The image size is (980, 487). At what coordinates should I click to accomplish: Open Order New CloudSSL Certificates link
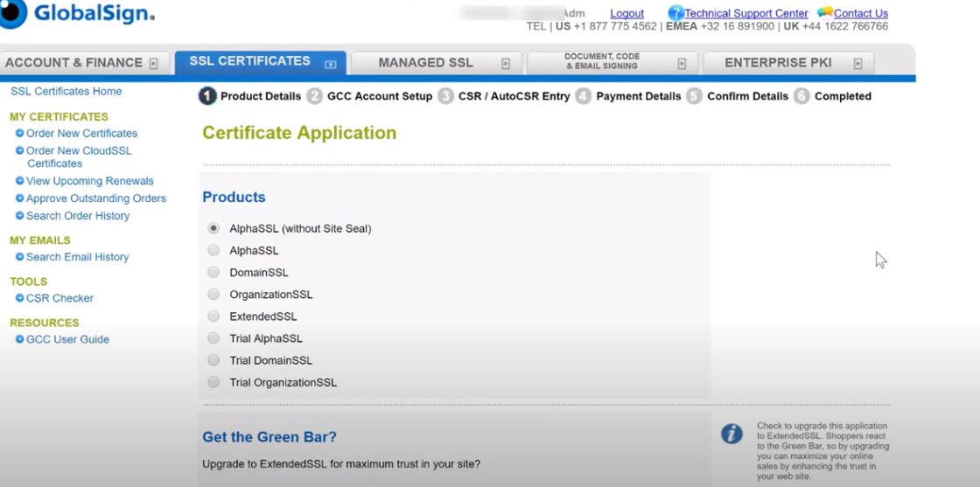click(79, 157)
